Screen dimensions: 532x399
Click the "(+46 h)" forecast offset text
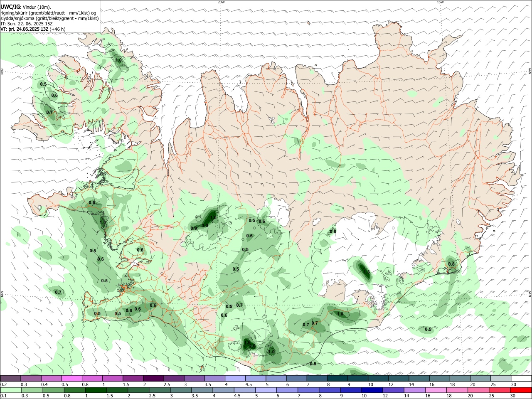pos(57,29)
